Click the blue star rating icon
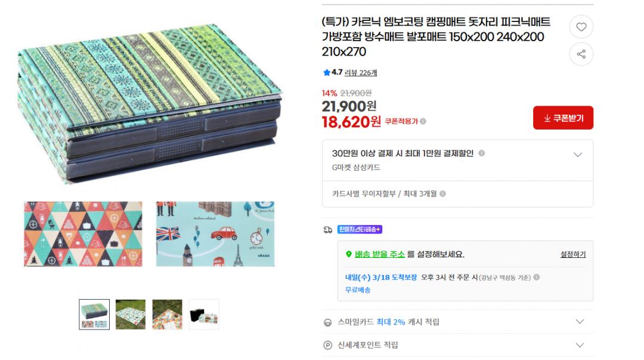 [327, 72]
